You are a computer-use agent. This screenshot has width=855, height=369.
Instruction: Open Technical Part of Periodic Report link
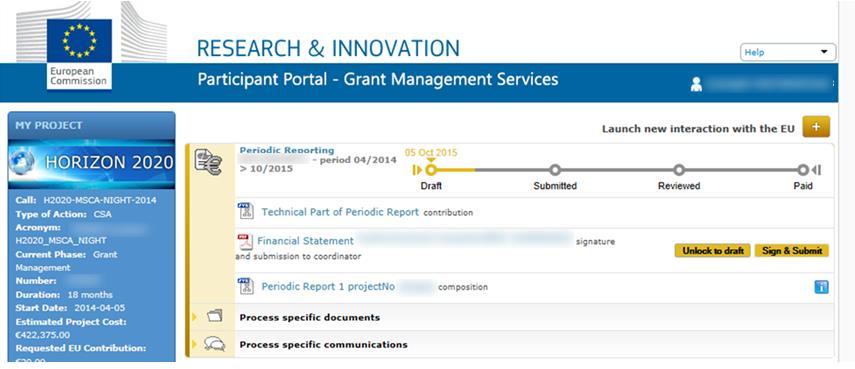340,212
